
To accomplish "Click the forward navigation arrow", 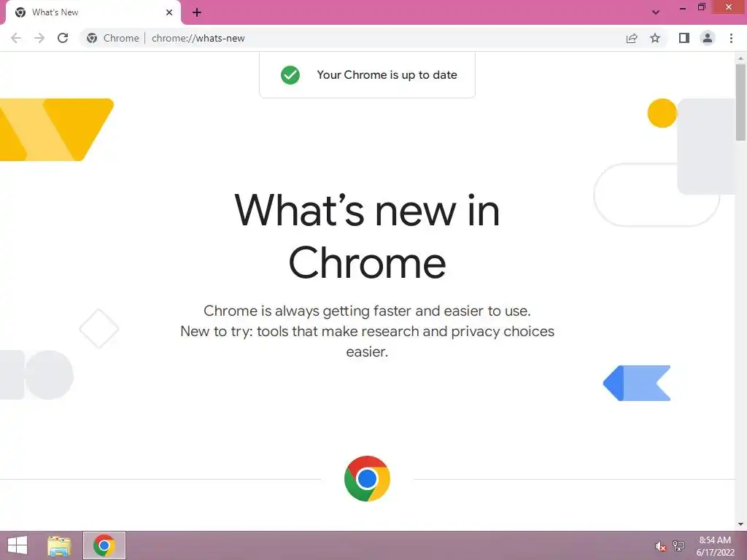I will pos(39,38).
